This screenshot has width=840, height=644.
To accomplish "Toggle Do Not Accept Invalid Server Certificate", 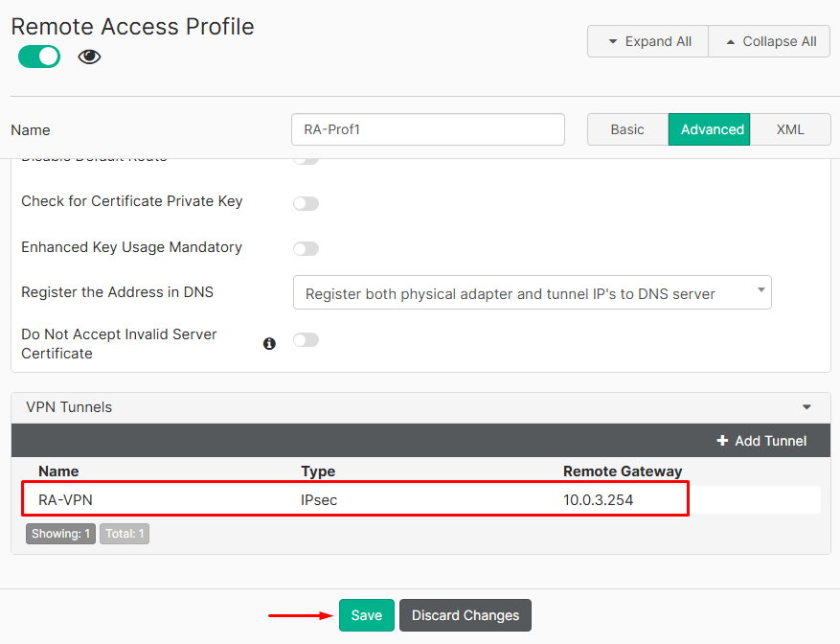I will (x=306, y=340).
